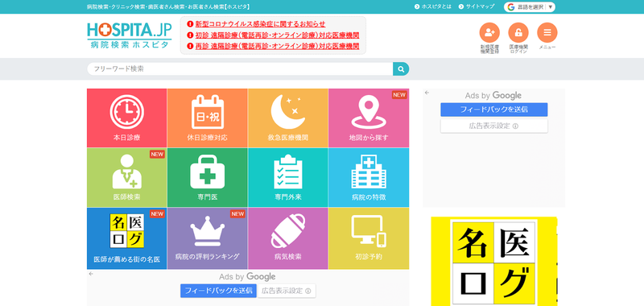Screen dimensions: 644x306
Task: Click フィードバックを送信 in bottom ad panel
Action: pyautogui.click(x=218, y=291)
